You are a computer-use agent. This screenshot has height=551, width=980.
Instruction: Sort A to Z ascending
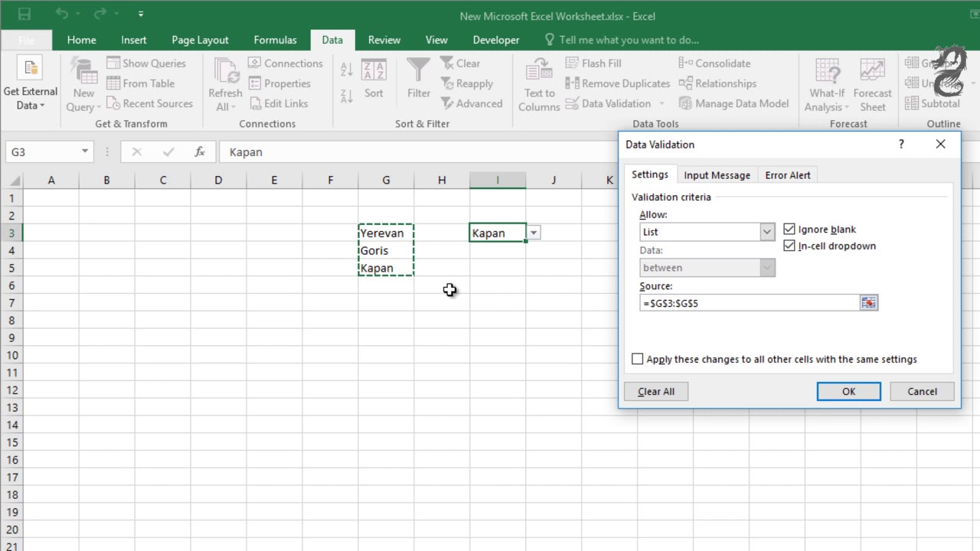[346, 70]
